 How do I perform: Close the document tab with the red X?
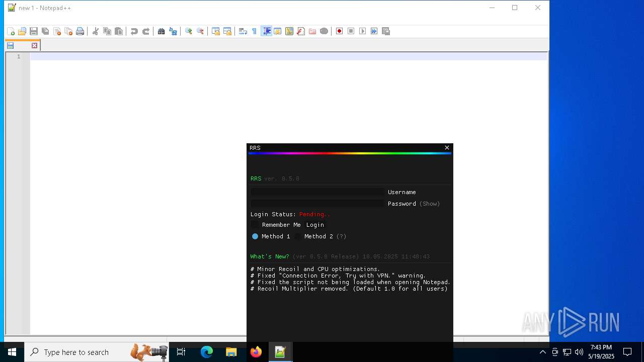34,46
